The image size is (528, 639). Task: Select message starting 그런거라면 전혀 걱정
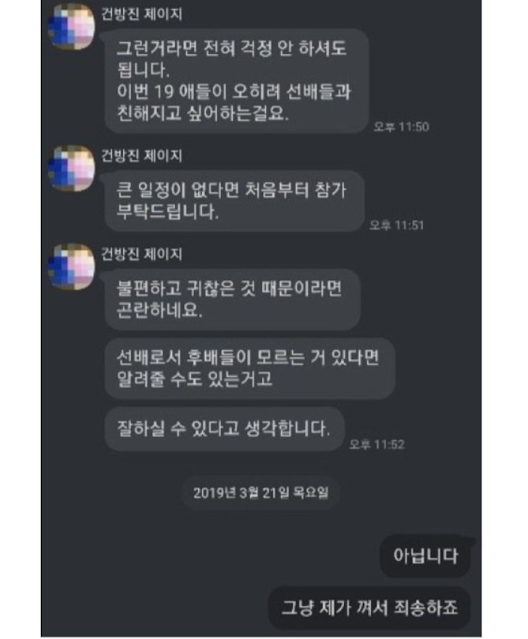pos(237,81)
